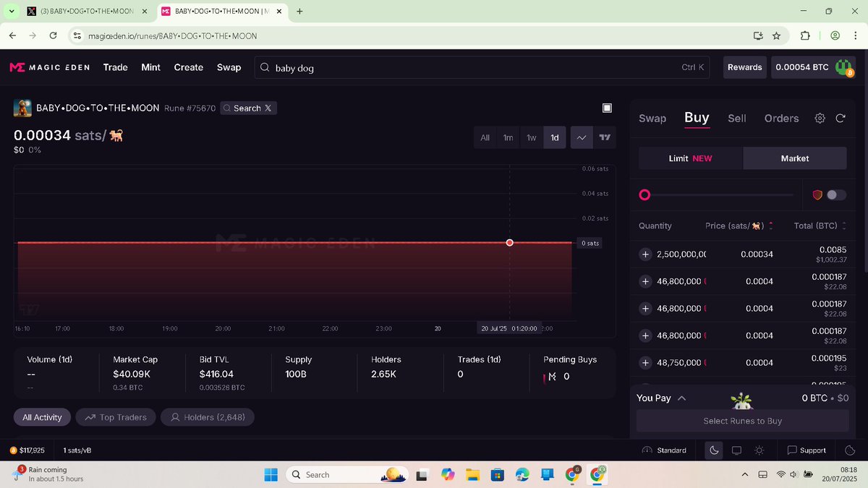Click the Select Runes to Buy button

743,421
